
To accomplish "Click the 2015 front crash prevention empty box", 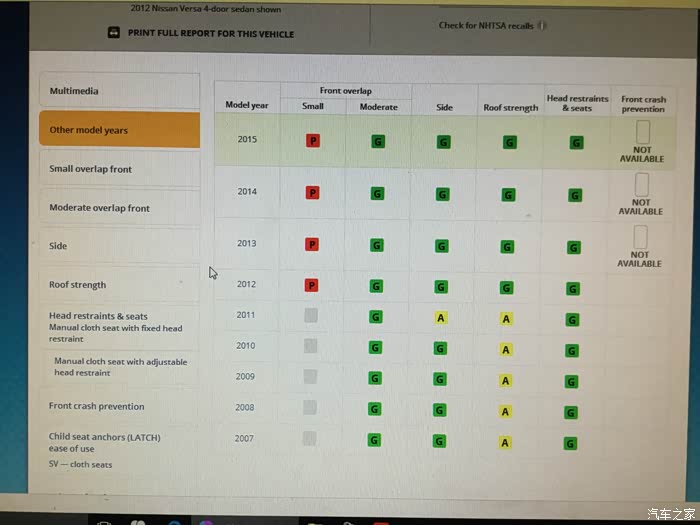I will [642, 131].
